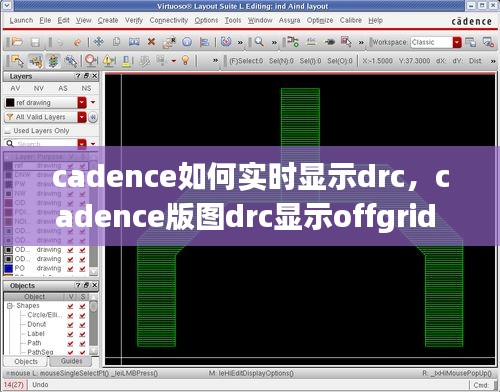500x392 pixels.
Task: Open the Calibre menu
Action: [351, 21]
